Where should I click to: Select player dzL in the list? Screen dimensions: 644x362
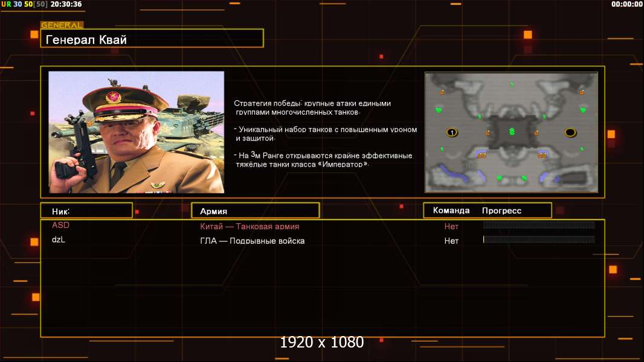coord(59,240)
